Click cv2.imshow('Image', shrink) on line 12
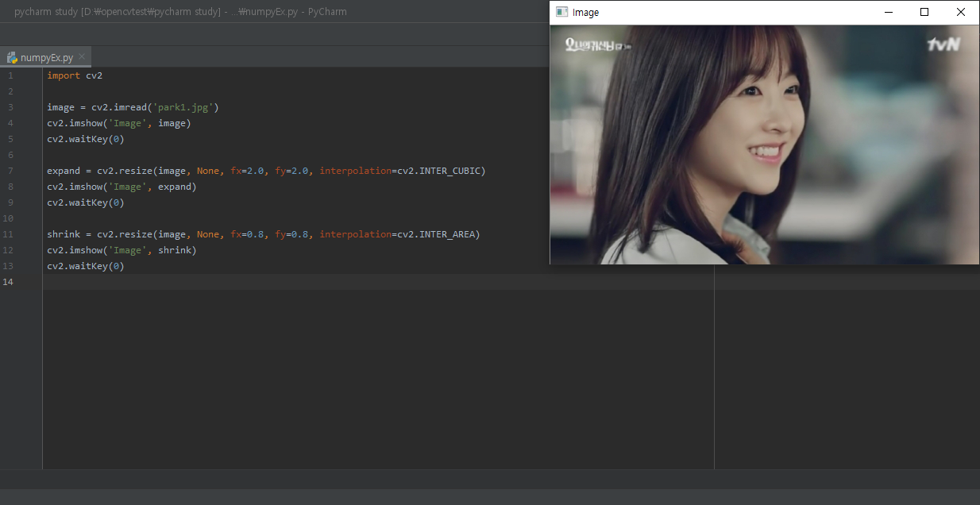The image size is (980, 505). click(x=122, y=250)
